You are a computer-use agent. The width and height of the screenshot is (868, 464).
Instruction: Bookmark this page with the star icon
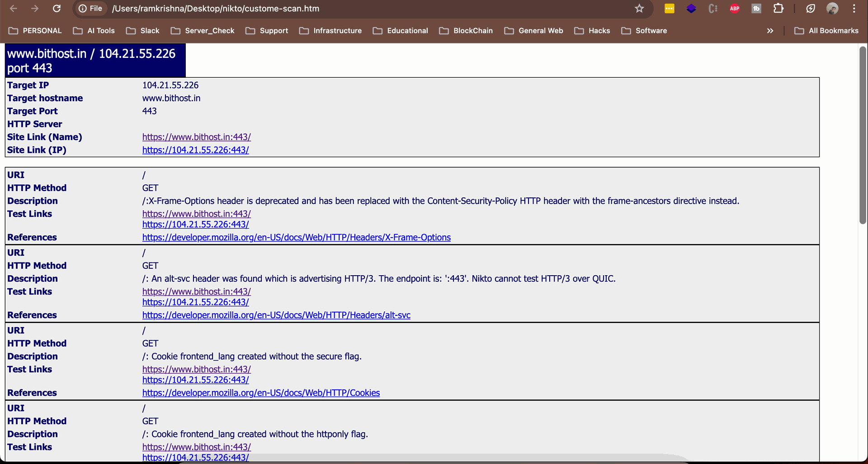(x=639, y=9)
